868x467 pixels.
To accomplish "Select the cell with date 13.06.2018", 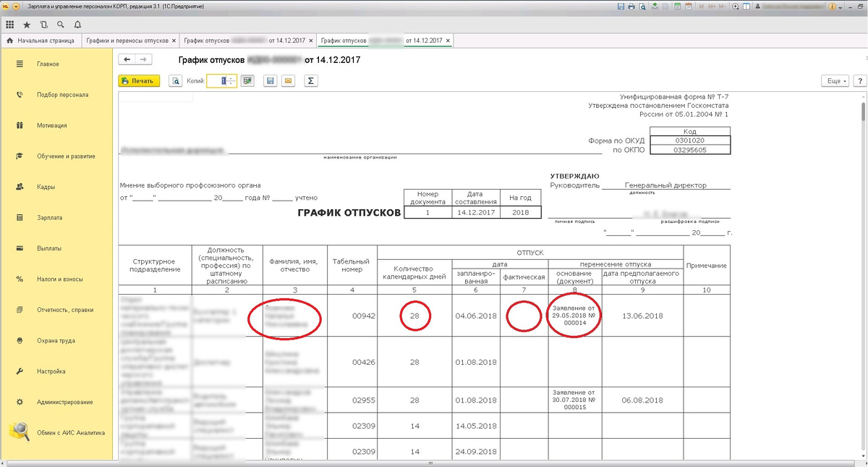I will (642, 316).
